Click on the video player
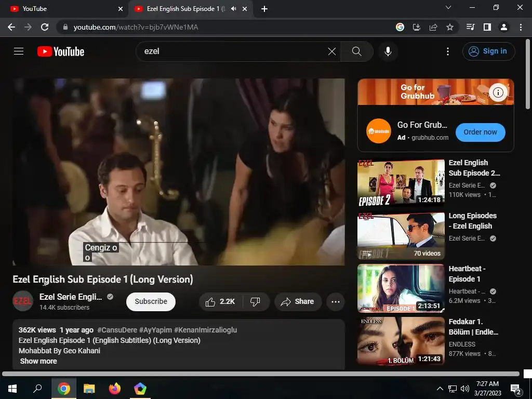532x399 pixels. [x=179, y=171]
